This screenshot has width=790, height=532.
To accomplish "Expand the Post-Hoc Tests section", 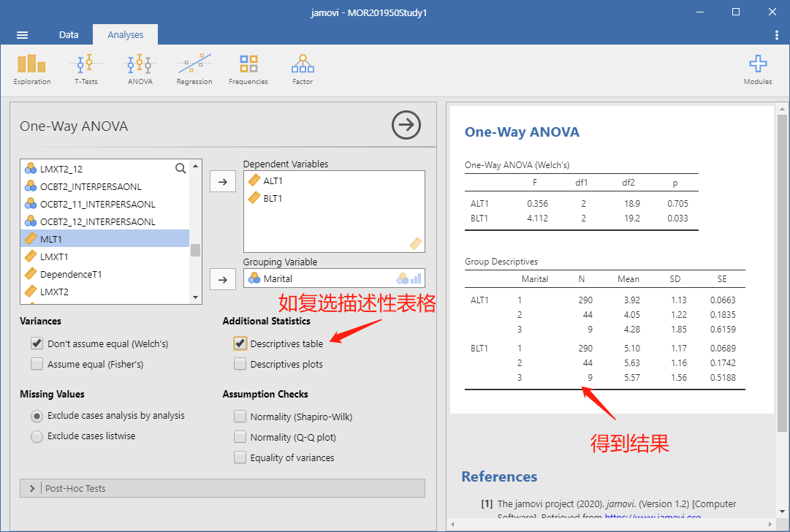I will click(x=222, y=488).
